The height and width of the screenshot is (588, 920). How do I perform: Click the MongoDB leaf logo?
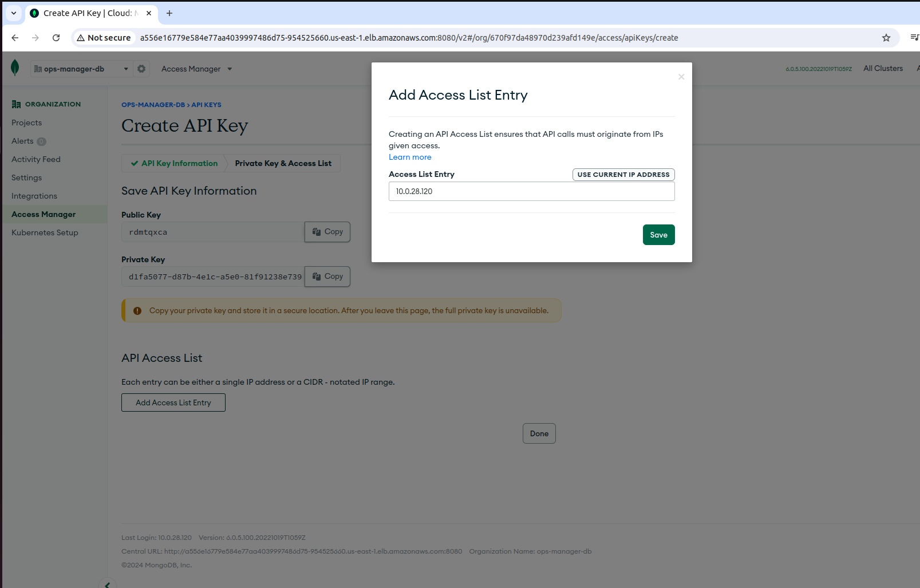point(15,68)
